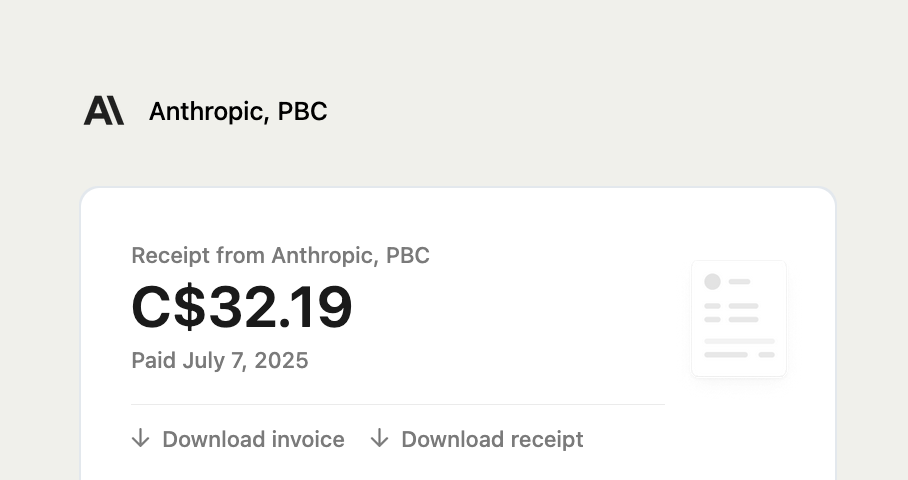Click the "C$" currency symbol in the amount
Viewport: 908px width, 480px height.
[167, 307]
